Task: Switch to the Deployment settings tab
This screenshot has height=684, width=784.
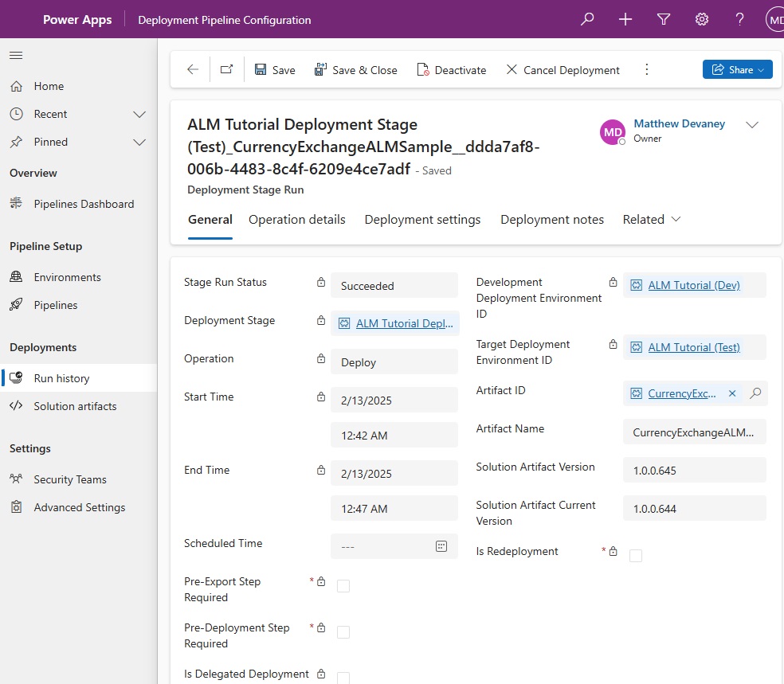Action: pyautogui.click(x=422, y=219)
